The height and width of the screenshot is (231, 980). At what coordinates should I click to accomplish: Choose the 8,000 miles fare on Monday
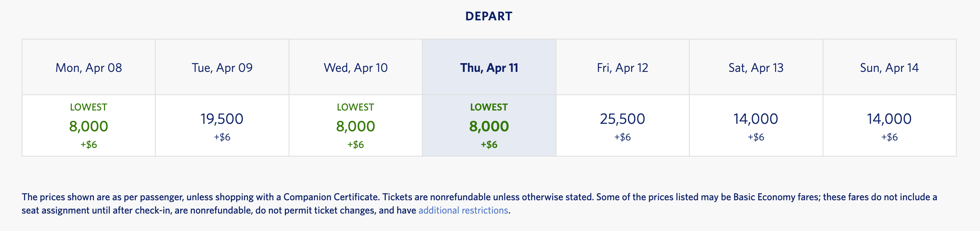click(x=89, y=125)
